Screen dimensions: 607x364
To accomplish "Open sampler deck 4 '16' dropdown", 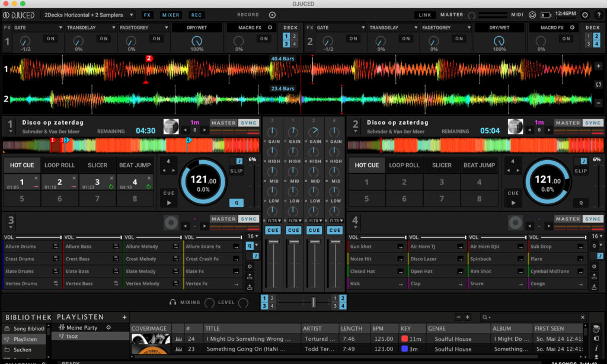I will [x=598, y=236].
